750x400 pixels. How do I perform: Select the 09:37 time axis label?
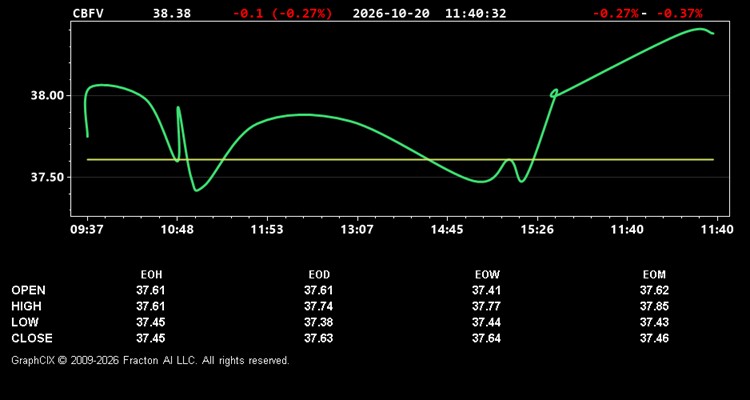pos(87,230)
